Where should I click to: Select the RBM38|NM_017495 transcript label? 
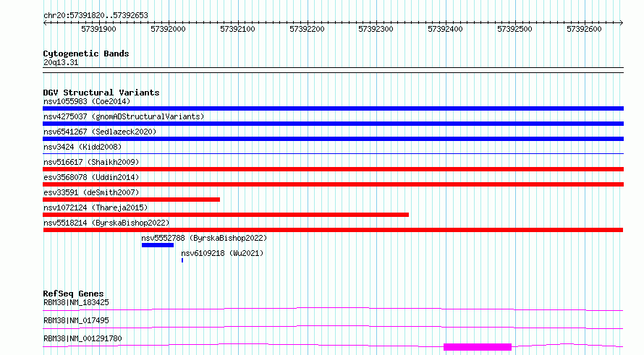[x=76, y=320]
